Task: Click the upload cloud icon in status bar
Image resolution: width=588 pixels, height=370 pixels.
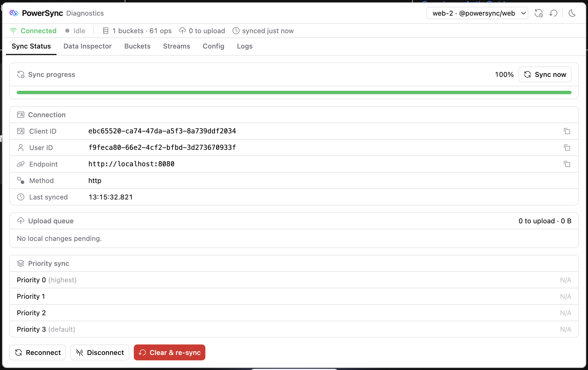Action: (182, 31)
